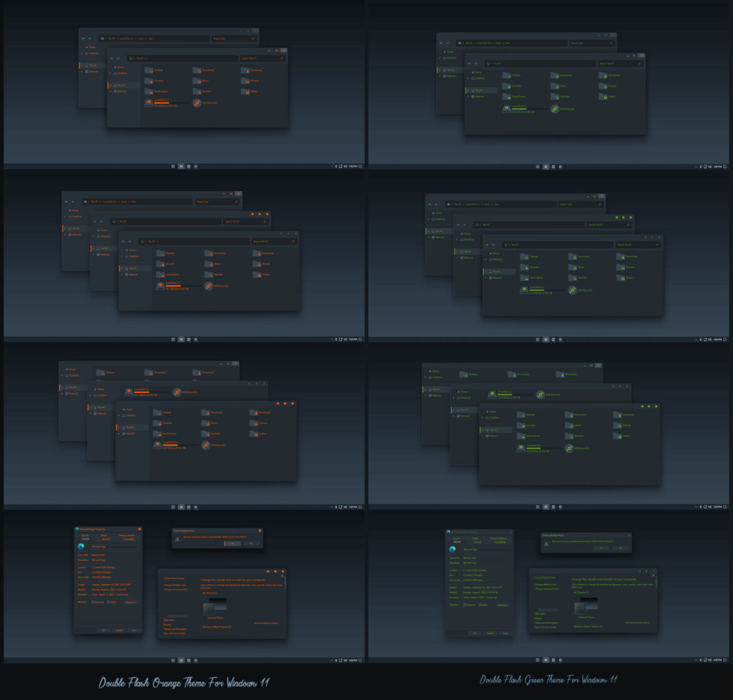Enable the Read-only checkbox in Edge Properties
This screenshot has width=733, height=700.
tap(92, 602)
